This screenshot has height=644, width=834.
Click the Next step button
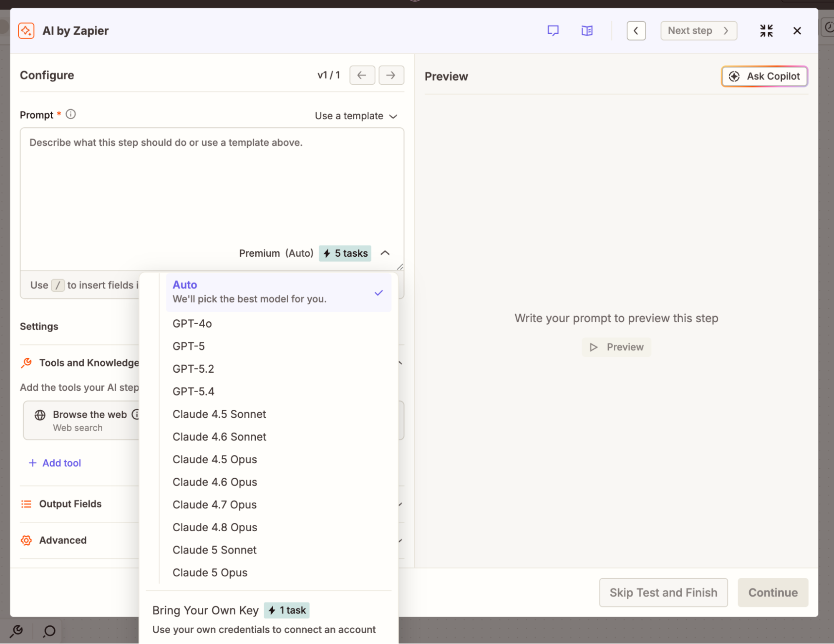point(698,31)
